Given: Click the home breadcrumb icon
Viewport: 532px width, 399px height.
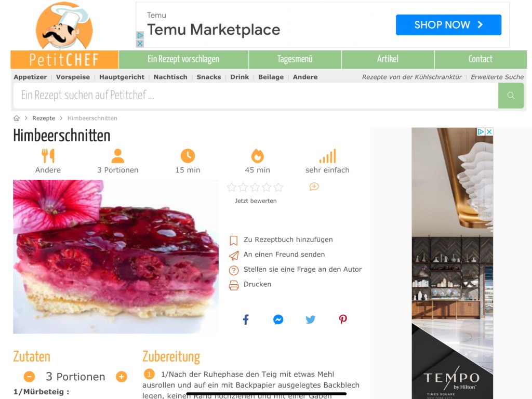Looking at the screenshot, I should pos(17,118).
